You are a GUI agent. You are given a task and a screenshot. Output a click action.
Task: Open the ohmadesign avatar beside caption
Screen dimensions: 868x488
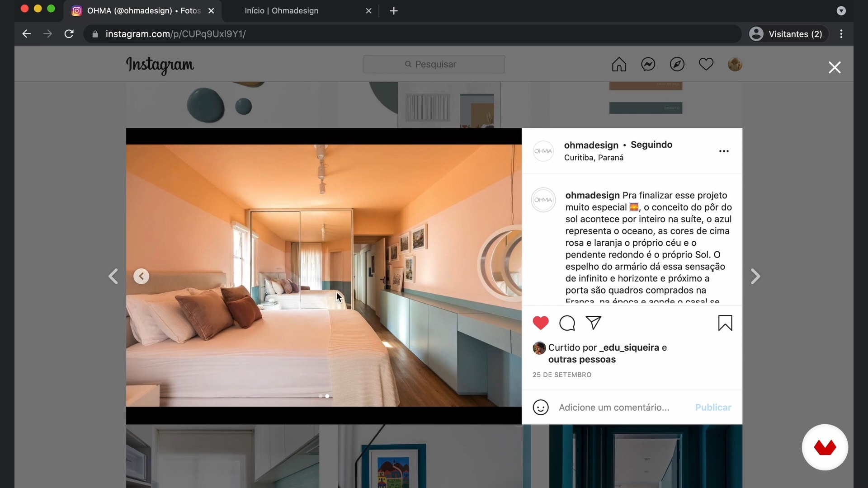click(543, 200)
